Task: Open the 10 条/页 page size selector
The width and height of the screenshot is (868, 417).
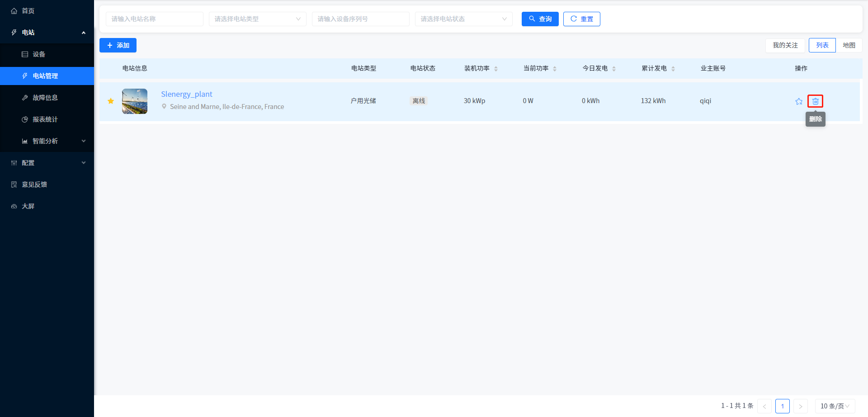Action: tap(835, 406)
